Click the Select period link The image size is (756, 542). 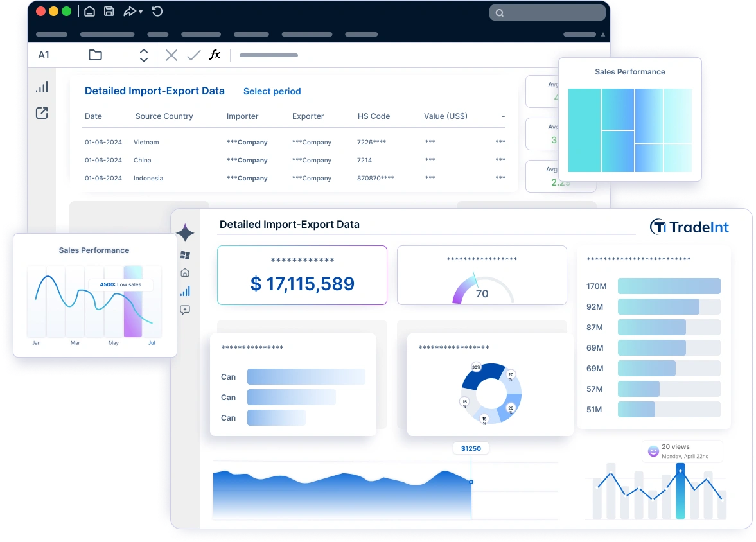(272, 91)
